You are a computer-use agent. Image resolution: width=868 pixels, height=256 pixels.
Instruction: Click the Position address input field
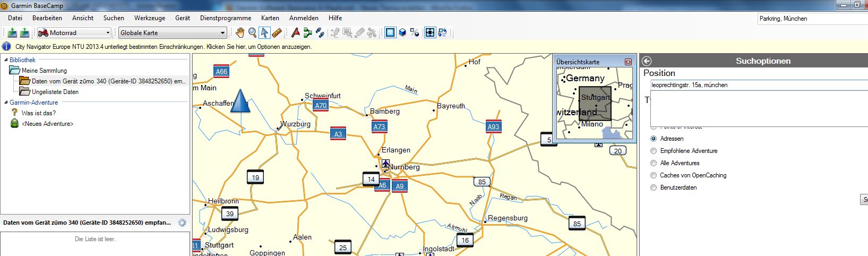(759, 85)
